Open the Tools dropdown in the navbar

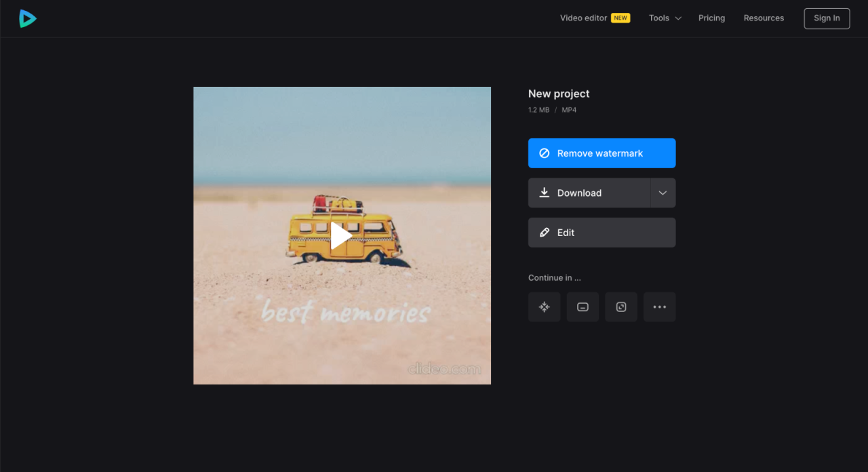[665, 18]
